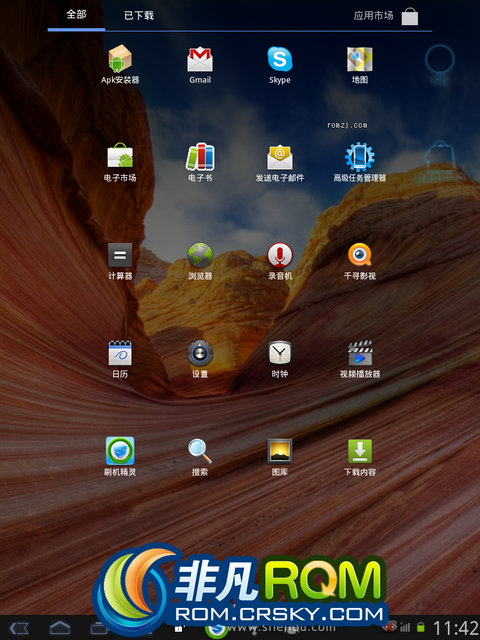Open 刷机精灵 flashing tool

coord(120,456)
